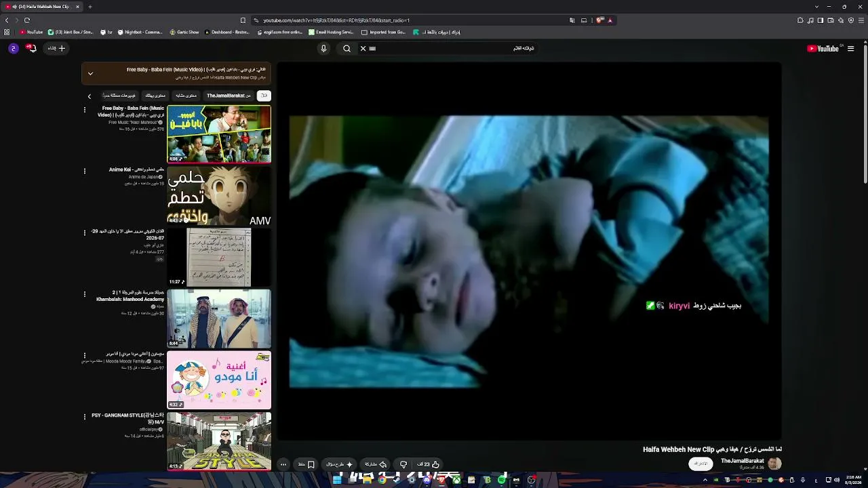
Task: Click the YouTube Create button
Action: click(57, 48)
